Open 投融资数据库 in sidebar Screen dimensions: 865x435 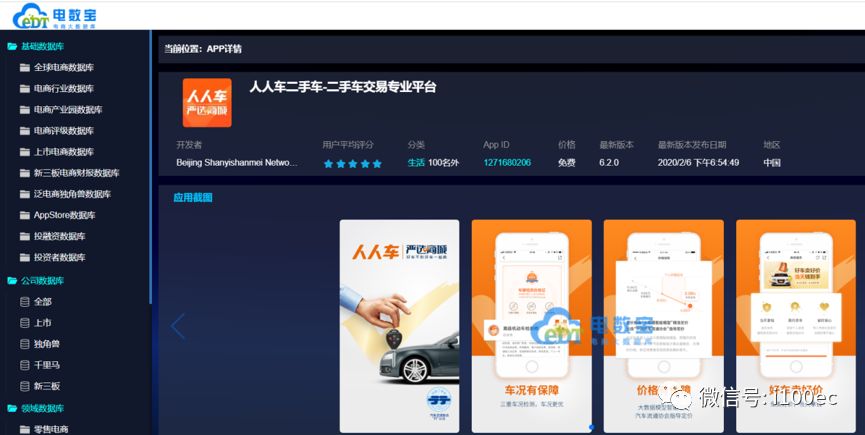tap(60, 236)
